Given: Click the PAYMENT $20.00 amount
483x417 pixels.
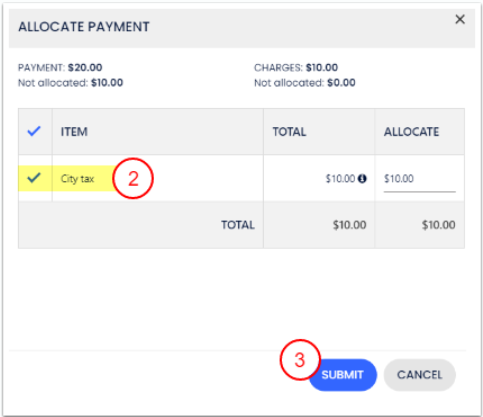Looking at the screenshot, I should click(85, 68).
